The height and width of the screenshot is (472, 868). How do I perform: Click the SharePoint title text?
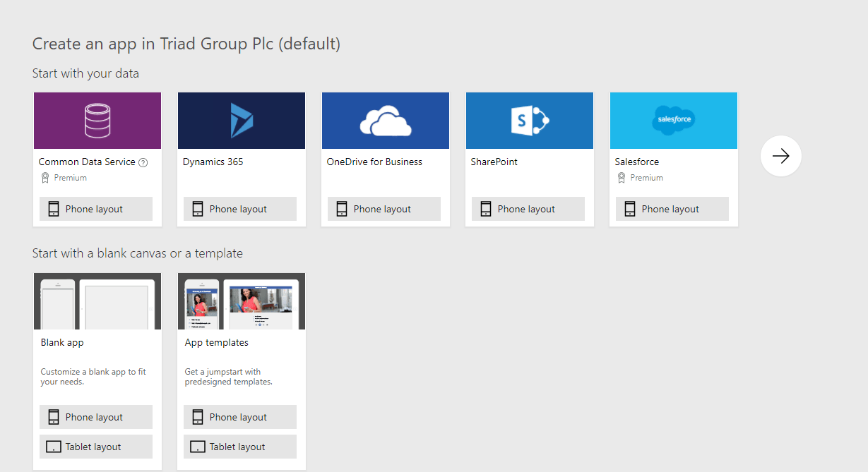point(494,162)
